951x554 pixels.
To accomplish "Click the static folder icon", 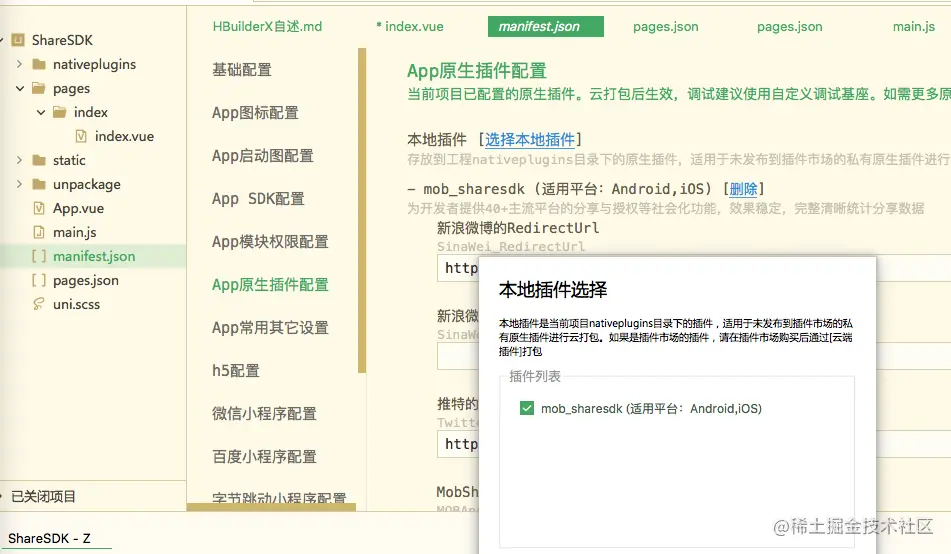I will [x=39, y=160].
